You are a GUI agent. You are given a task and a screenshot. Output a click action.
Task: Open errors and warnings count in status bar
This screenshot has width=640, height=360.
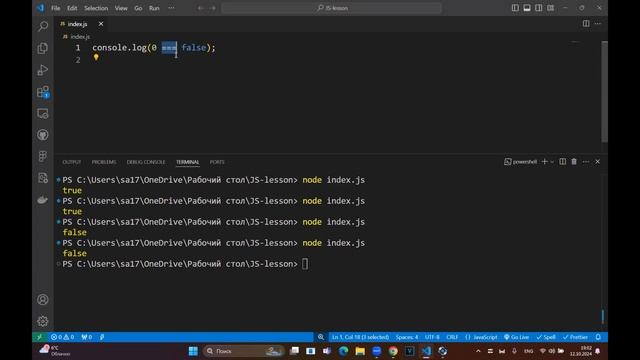62,337
